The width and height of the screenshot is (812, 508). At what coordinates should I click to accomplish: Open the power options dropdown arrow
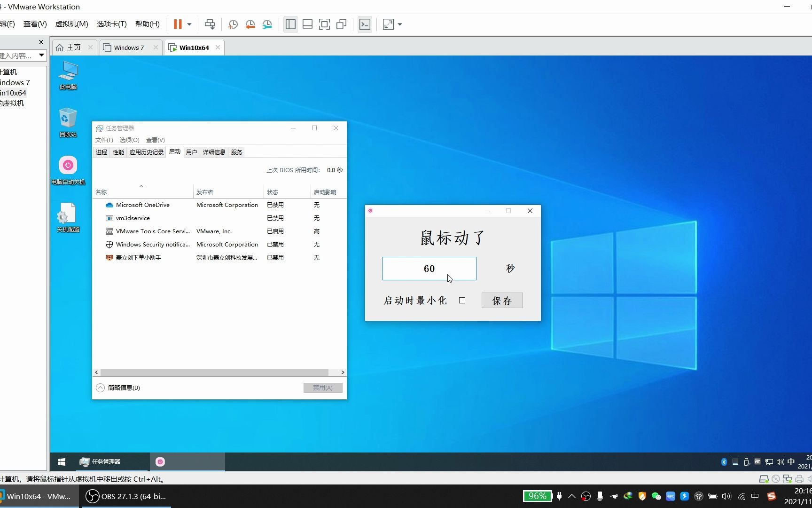(x=189, y=24)
